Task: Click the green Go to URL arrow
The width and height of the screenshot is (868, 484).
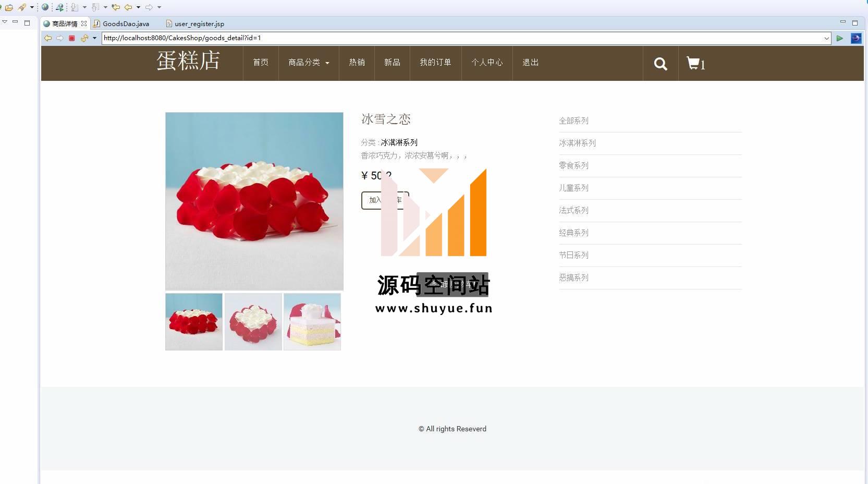Action: pos(840,38)
